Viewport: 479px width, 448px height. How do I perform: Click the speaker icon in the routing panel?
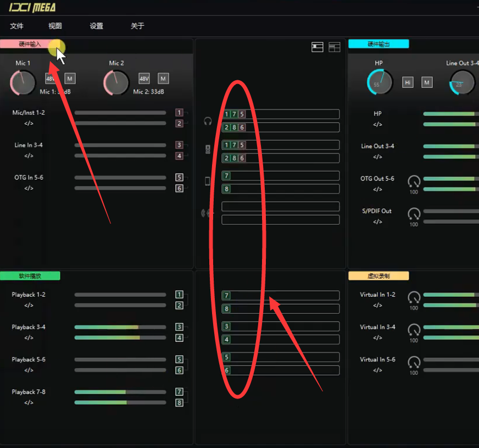tap(208, 149)
